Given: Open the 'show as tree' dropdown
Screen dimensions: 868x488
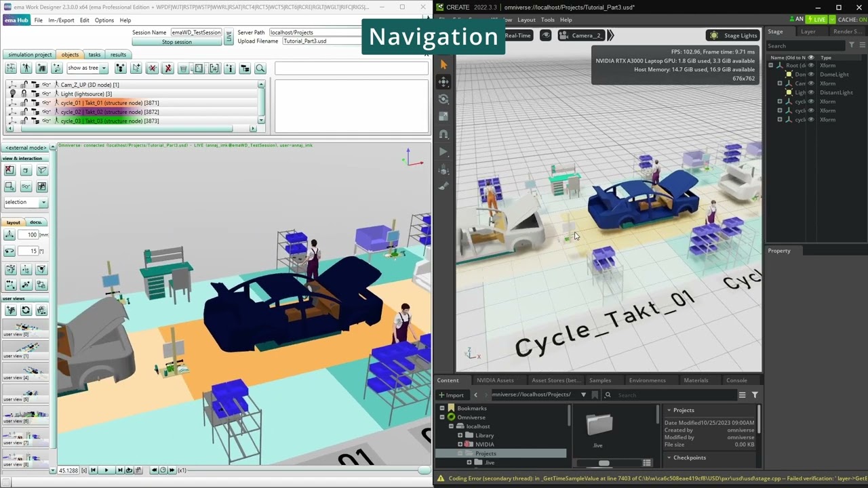Looking at the screenshot, I should click(86, 68).
